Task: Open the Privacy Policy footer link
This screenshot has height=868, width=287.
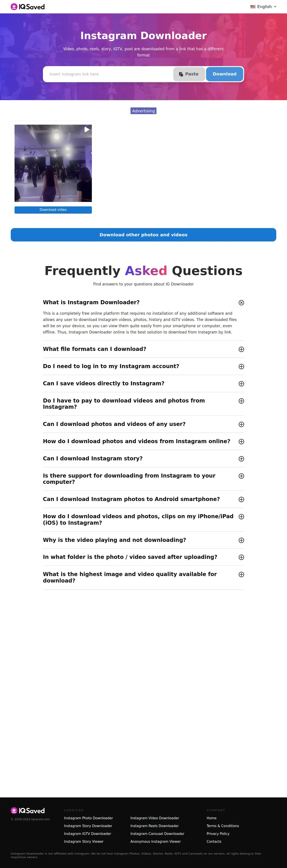Action: 218,834
